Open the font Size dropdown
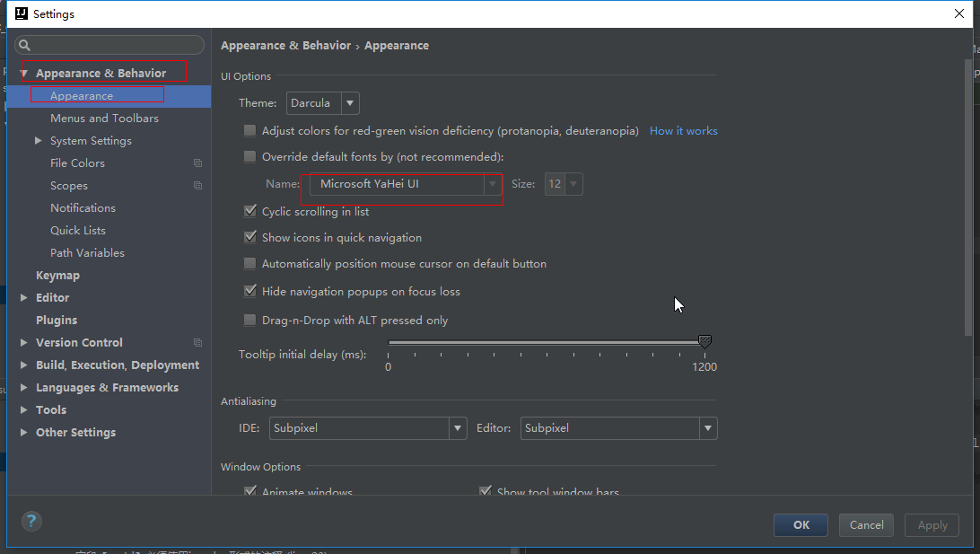This screenshot has width=980, height=554. (x=573, y=183)
